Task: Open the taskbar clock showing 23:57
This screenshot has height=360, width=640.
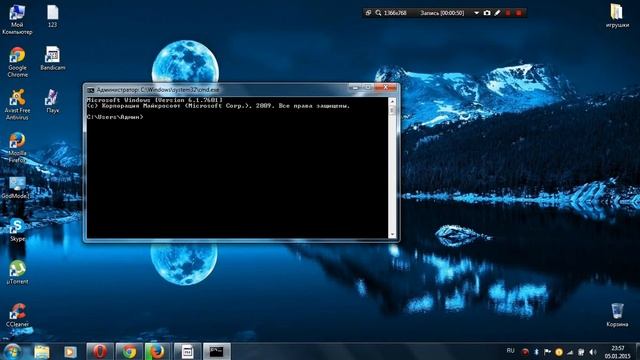Action: 617,352
